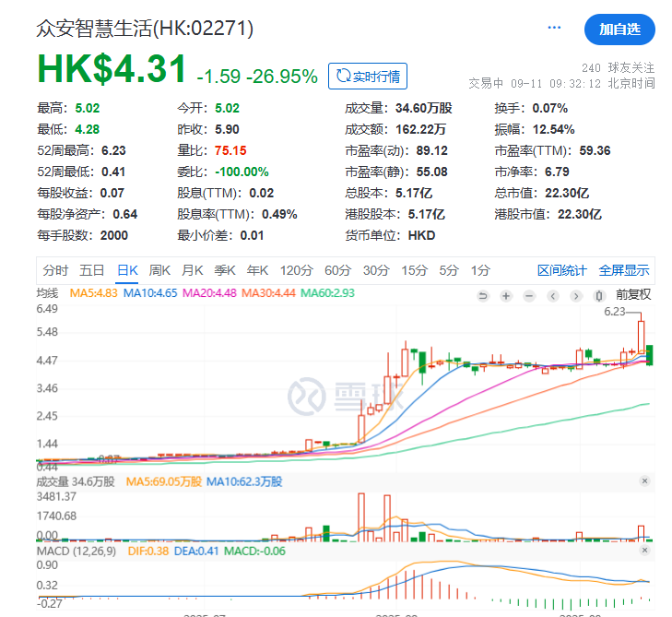Viewport: 672px width, 617px height.
Task: Select the 季K chart tab
Action: tap(225, 270)
